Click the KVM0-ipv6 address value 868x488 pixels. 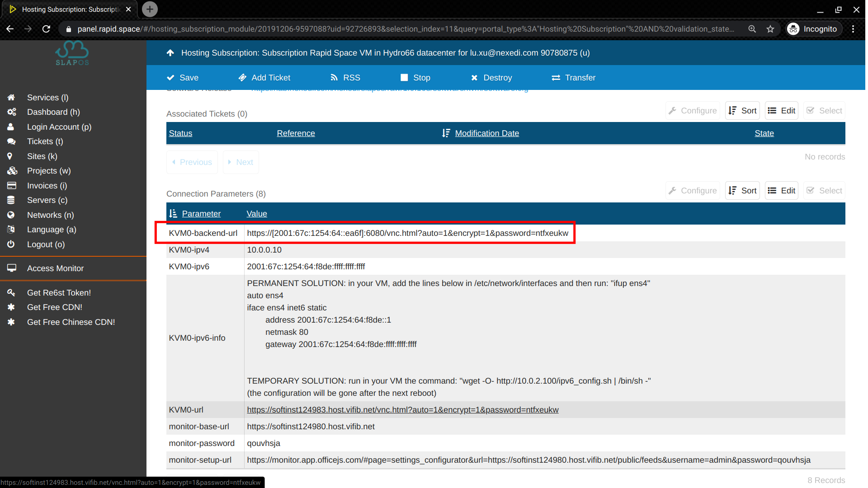(306, 267)
